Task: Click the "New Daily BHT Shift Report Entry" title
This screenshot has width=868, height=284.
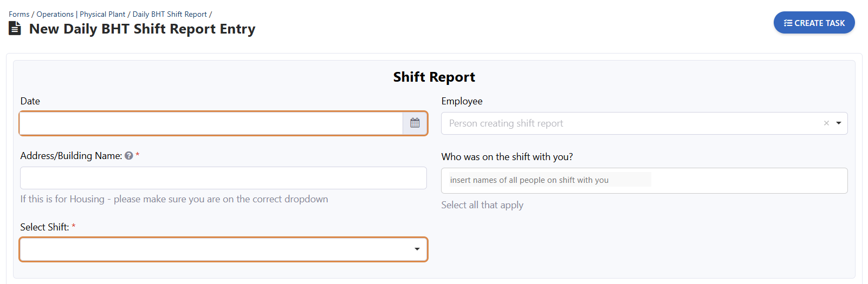Action: (x=142, y=29)
